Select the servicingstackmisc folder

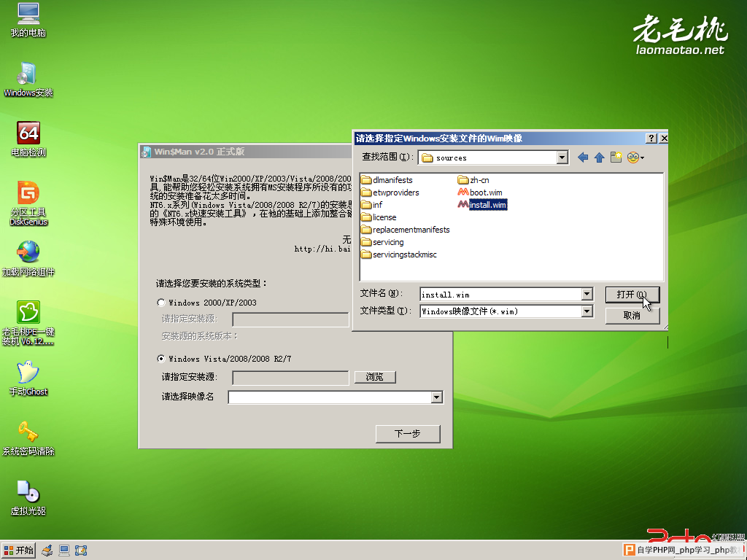pyautogui.click(x=399, y=254)
